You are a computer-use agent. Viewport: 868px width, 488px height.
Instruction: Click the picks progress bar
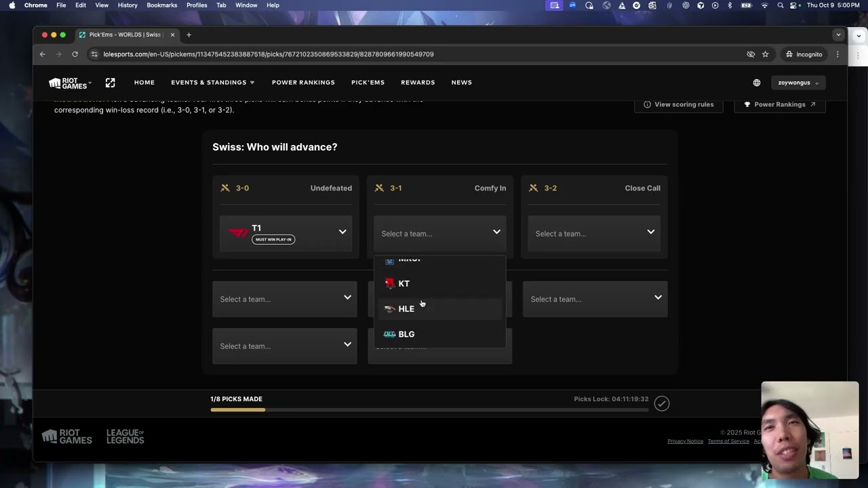tap(429, 409)
